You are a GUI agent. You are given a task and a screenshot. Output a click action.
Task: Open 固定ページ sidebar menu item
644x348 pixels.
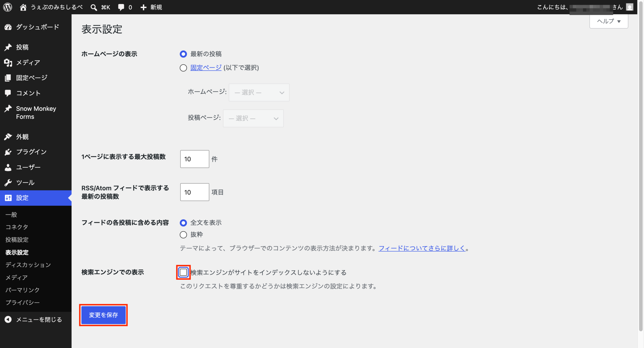(x=36, y=78)
